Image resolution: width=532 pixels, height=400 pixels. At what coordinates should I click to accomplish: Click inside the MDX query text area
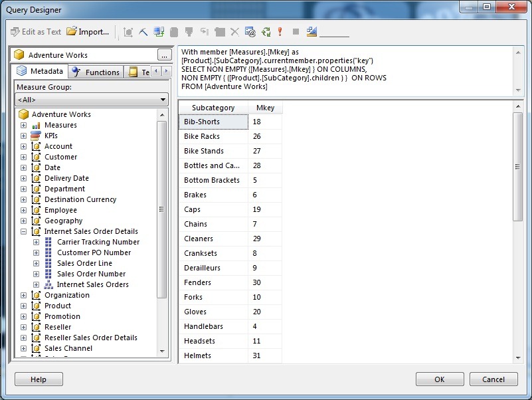(x=345, y=70)
